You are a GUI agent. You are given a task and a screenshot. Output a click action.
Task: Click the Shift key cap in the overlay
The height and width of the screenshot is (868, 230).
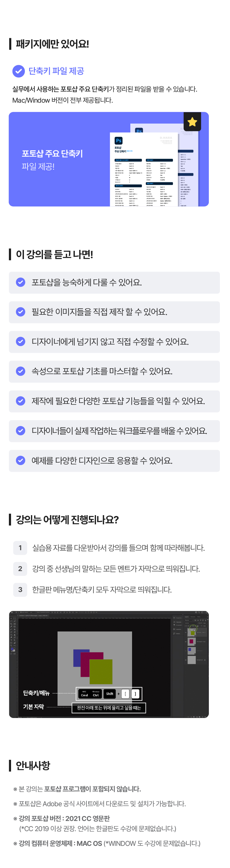click(109, 693)
